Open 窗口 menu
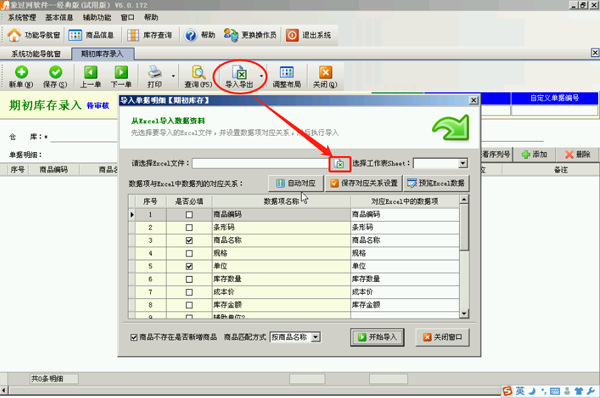Screen dimensions: 600x398 (x=128, y=17)
